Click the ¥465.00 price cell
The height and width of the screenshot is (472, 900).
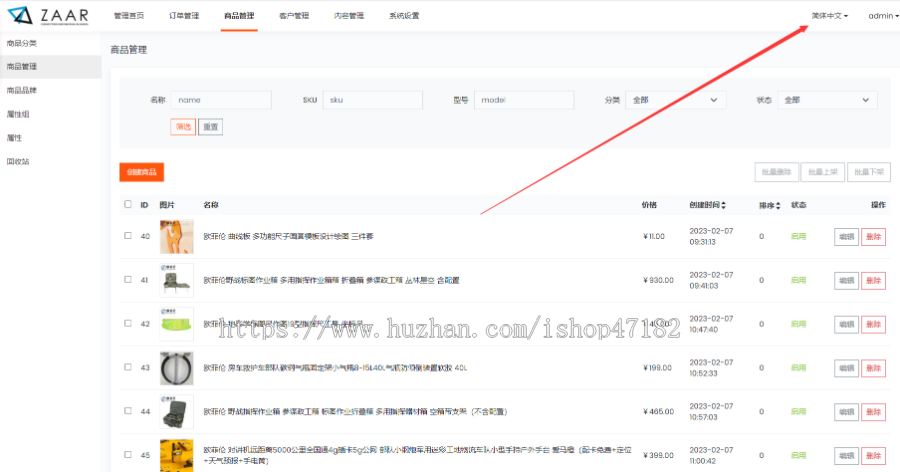pos(658,411)
